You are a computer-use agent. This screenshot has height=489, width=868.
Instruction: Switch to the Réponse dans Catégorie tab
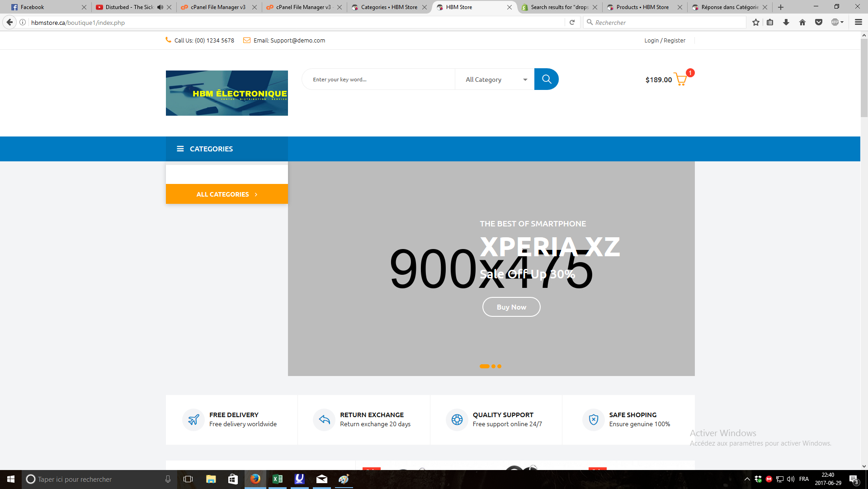[730, 7]
